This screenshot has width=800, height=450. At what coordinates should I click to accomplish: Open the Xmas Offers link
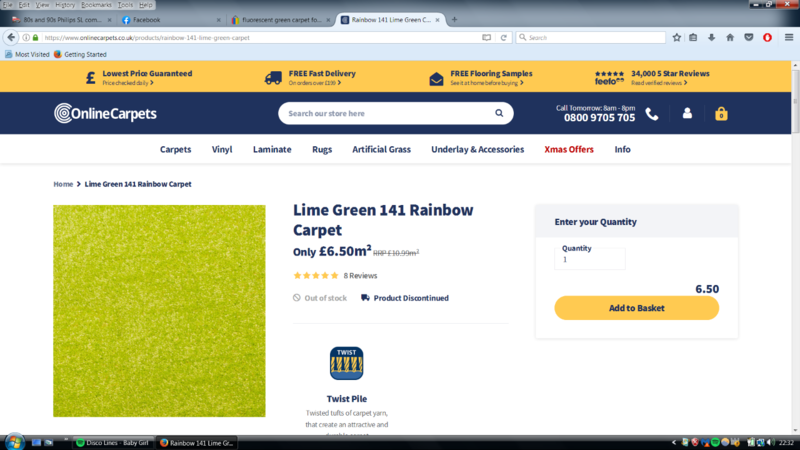[569, 149]
